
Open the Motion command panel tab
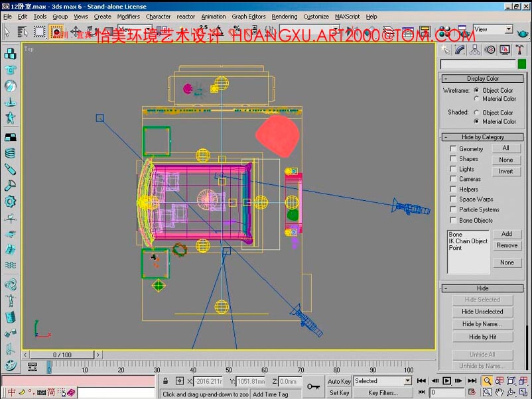490,50
